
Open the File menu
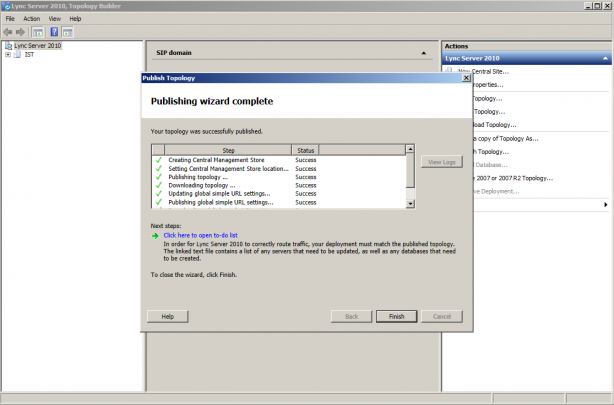pyautogui.click(x=10, y=18)
